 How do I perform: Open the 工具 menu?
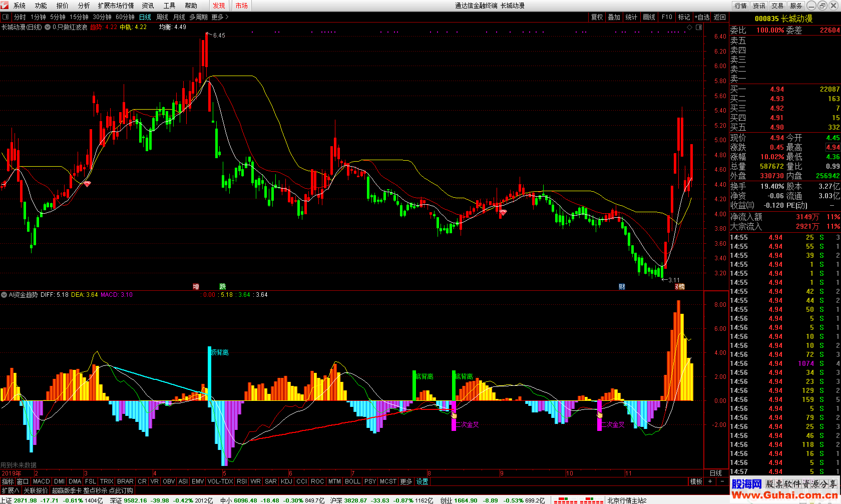pos(170,6)
